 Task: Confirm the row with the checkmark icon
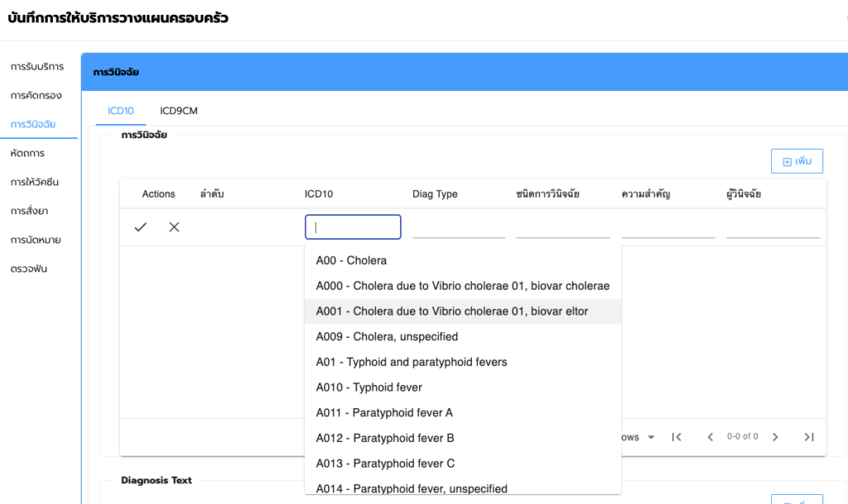[141, 227]
